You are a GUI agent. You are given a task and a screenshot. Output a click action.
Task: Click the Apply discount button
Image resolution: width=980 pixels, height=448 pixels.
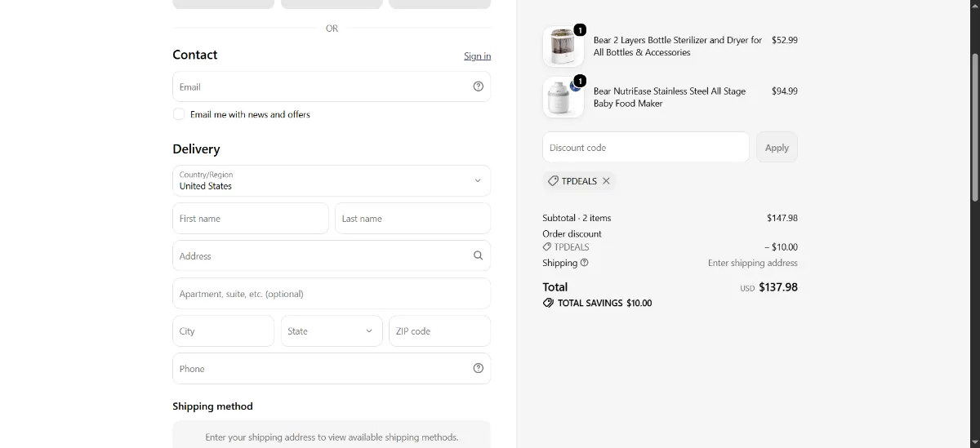tap(777, 148)
